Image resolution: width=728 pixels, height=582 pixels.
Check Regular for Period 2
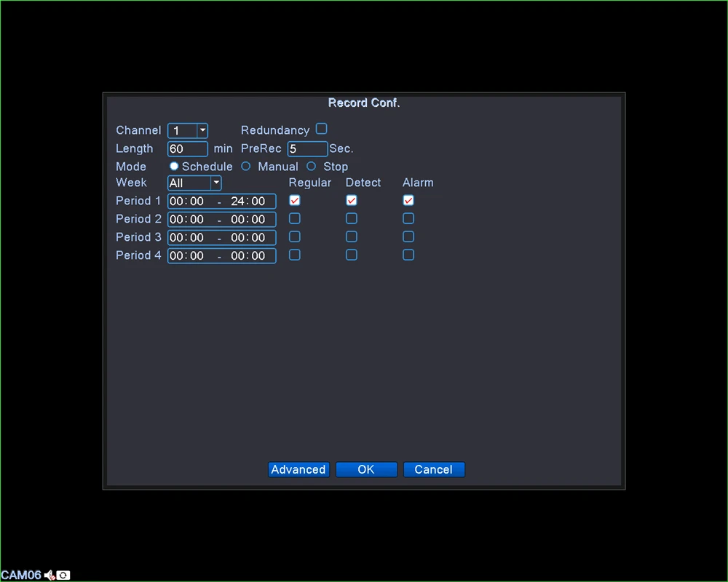coord(294,218)
